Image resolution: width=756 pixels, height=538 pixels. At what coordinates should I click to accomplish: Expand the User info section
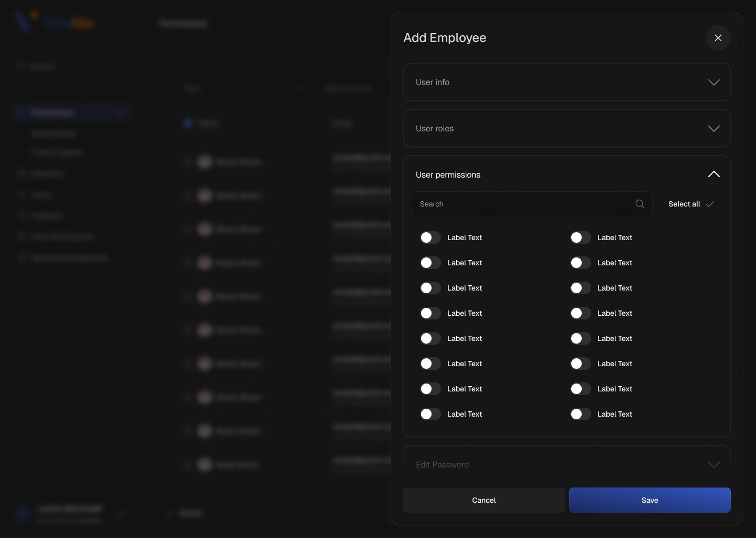(x=567, y=82)
